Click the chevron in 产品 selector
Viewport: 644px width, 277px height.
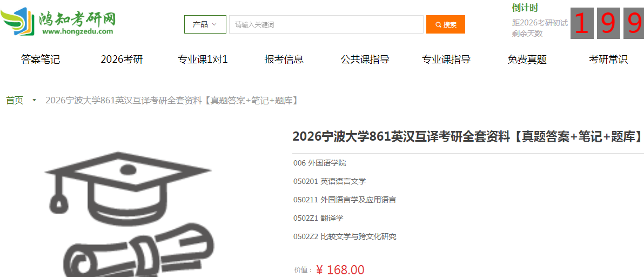pyautogui.click(x=214, y=25)
